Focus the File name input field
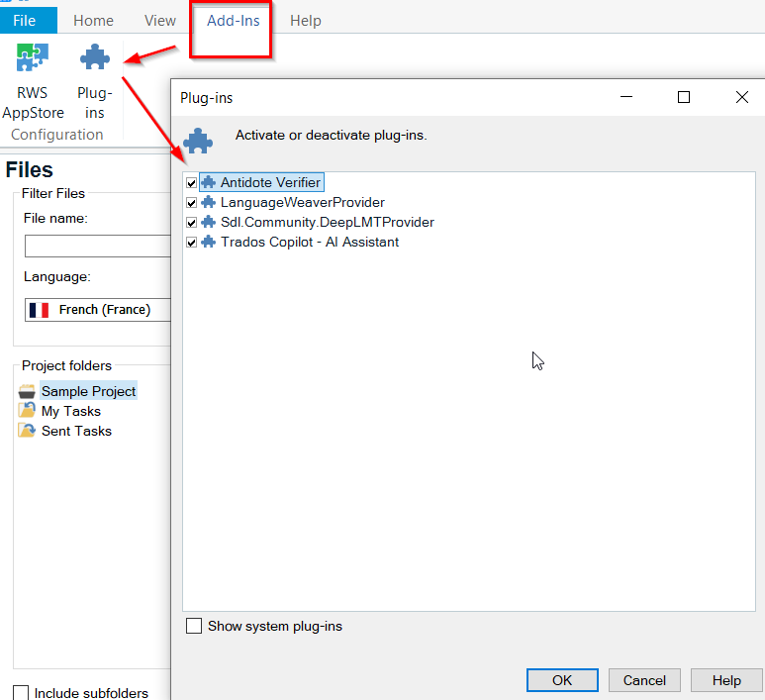 pyautogui.click(x=98, y=246)
